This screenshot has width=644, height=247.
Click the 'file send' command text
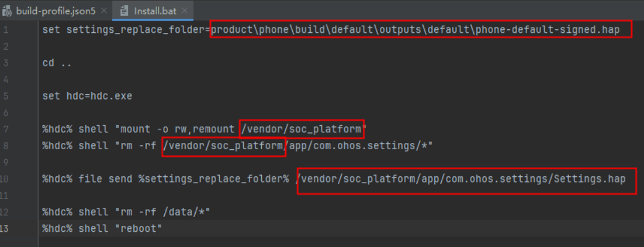106,179
